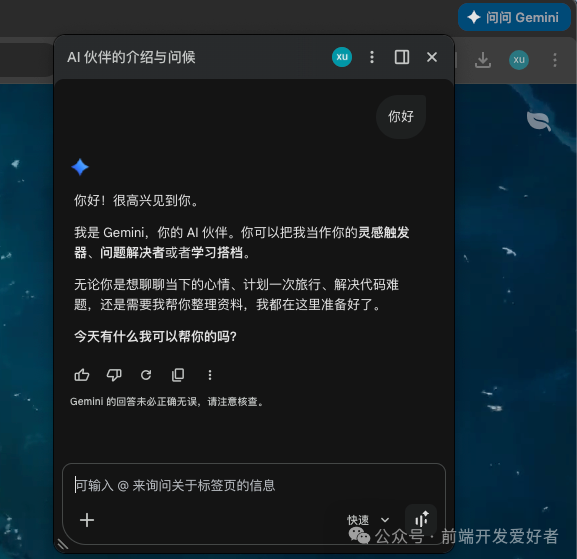This screenshot has width=577, height=559.
Task: Click the user message bubble 你好
Action: pos(401,117)
